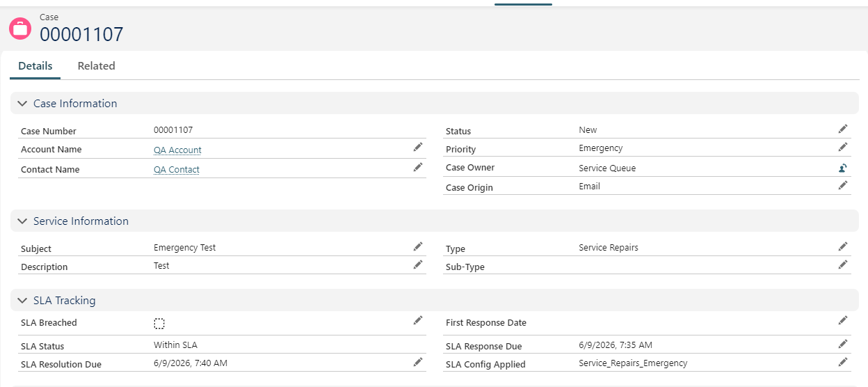
Task: Edit the Sub-Type field pencil icon
Action: 843,264
